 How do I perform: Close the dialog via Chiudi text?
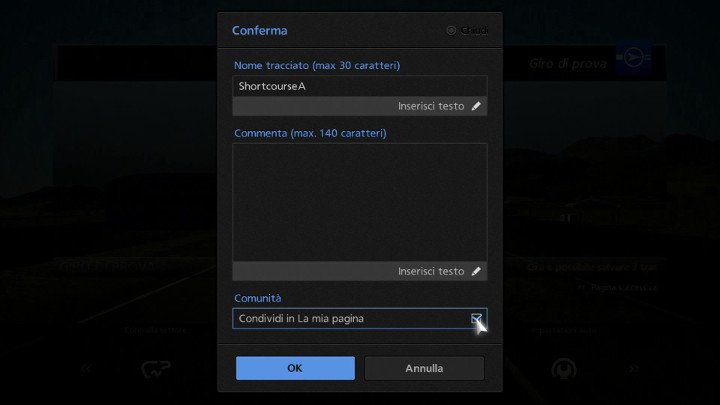coord(474,30)
